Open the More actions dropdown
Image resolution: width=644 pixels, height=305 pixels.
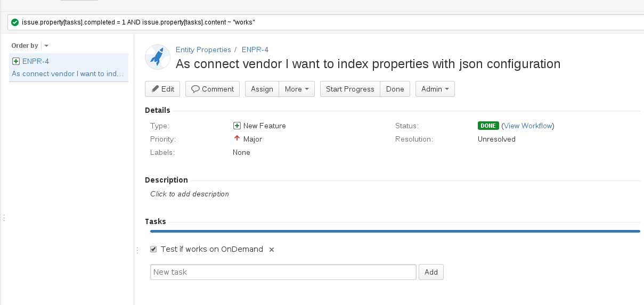tap(297, 89)
